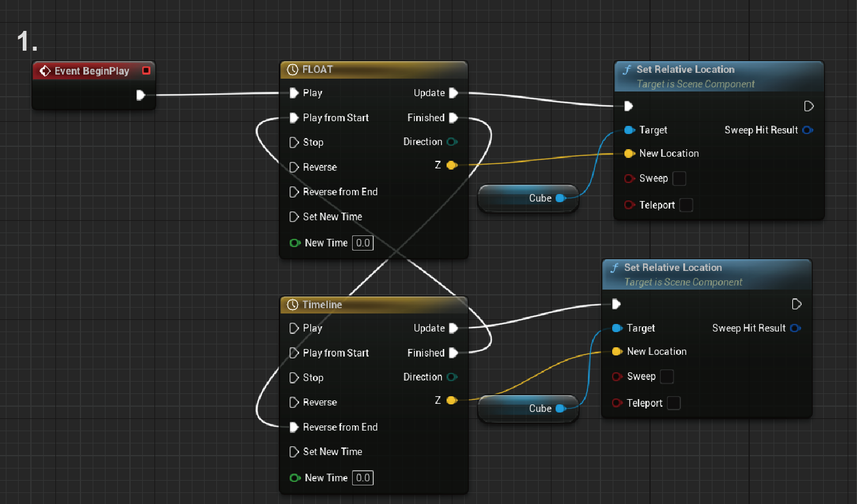Select the upper Cube variable node

click(x=528, y=198)
